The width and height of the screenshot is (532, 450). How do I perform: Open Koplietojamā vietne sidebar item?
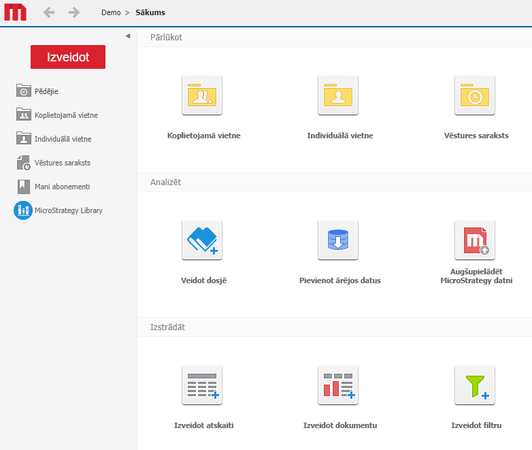(x=57, y=115)
